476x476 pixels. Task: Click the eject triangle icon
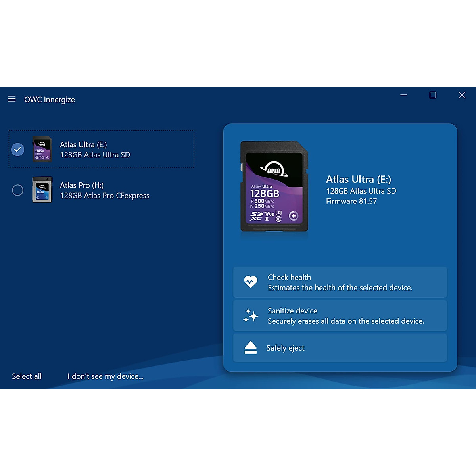click(x=250, y=347)
